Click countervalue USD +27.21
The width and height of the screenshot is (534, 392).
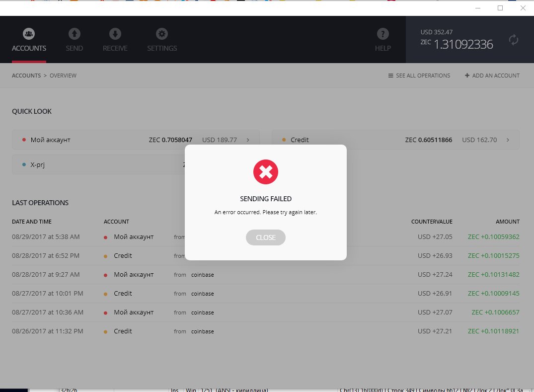pyautogui.click(x=435, y=331)
